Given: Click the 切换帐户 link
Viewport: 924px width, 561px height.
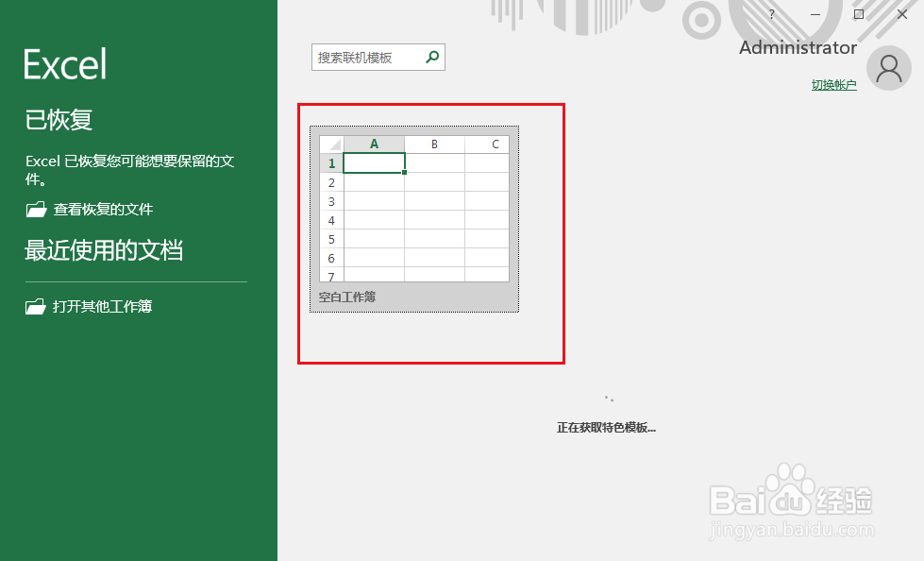Looking at the screenshot, I should 833,83.
